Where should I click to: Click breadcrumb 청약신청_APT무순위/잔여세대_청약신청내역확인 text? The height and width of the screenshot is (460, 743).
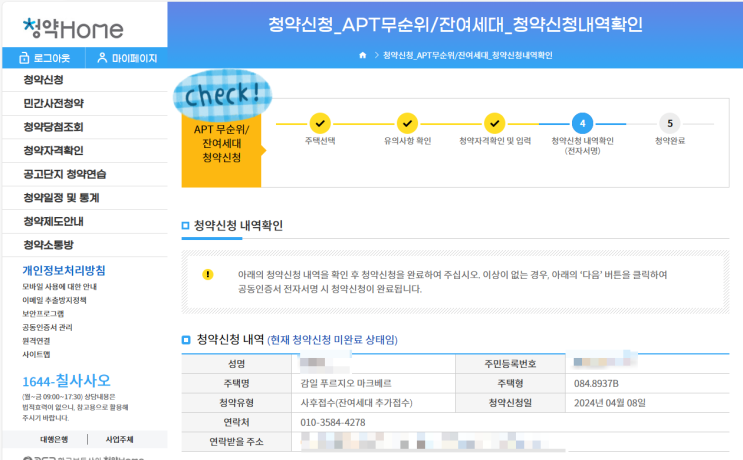click(x=468, y=55)
